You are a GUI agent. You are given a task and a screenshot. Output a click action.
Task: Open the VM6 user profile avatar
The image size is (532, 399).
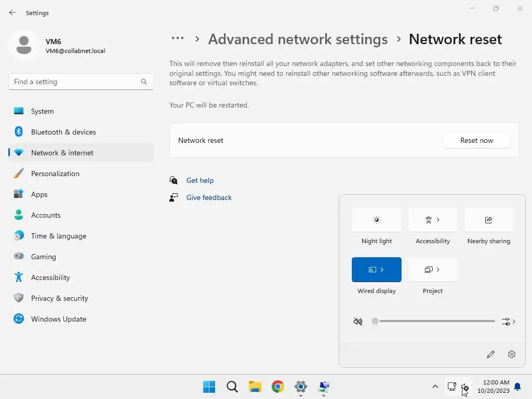point(24,45)
